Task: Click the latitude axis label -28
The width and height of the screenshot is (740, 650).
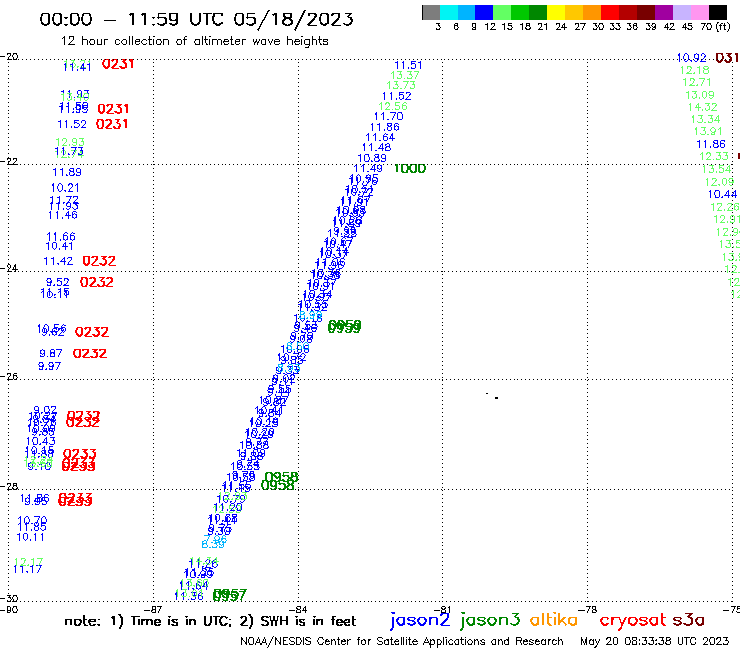Action: pos(9,486)
